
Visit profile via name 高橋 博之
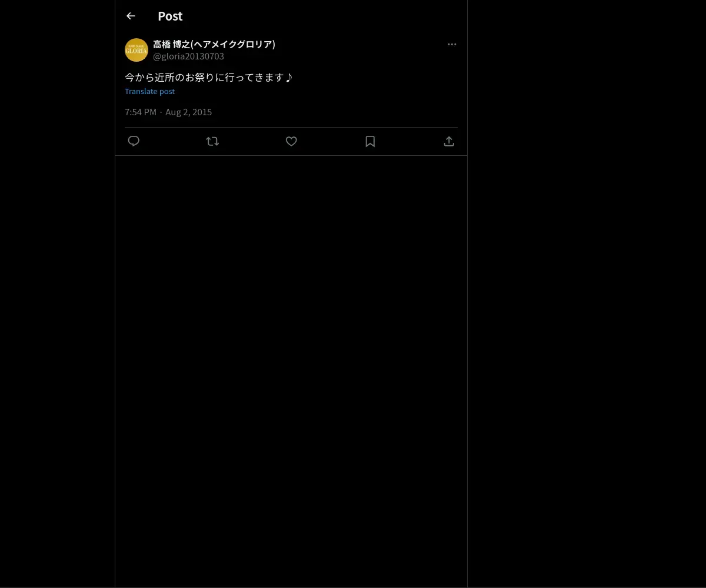click(170, 44)
